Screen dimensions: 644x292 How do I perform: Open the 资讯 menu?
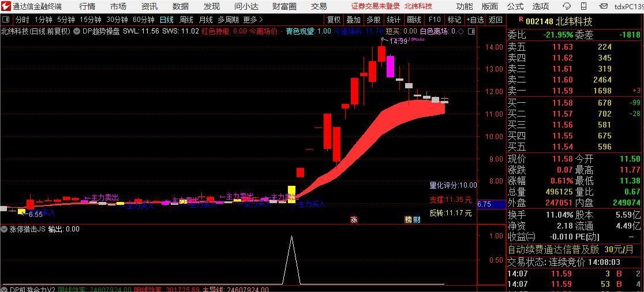pyautogui.click(x=149, y=6)
